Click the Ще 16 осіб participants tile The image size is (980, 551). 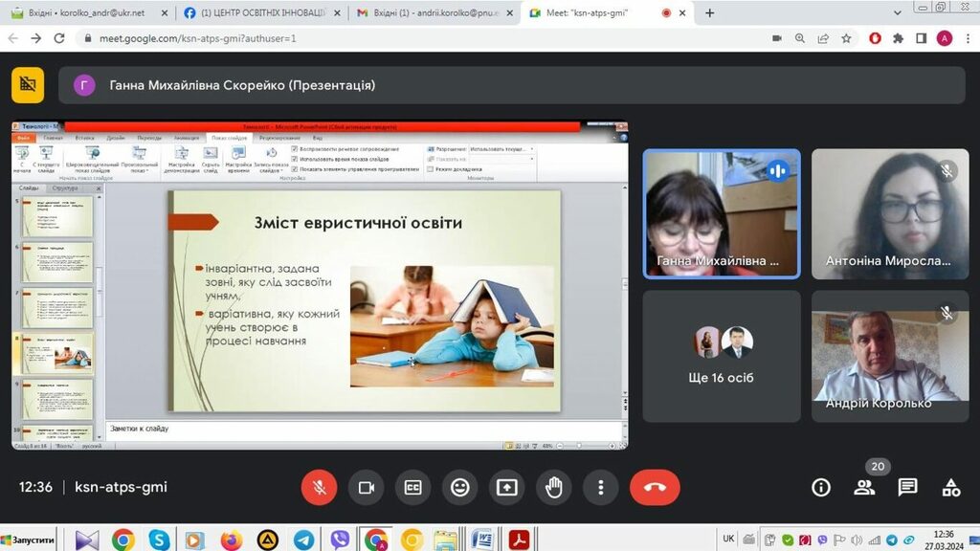(x=722, y=356)
